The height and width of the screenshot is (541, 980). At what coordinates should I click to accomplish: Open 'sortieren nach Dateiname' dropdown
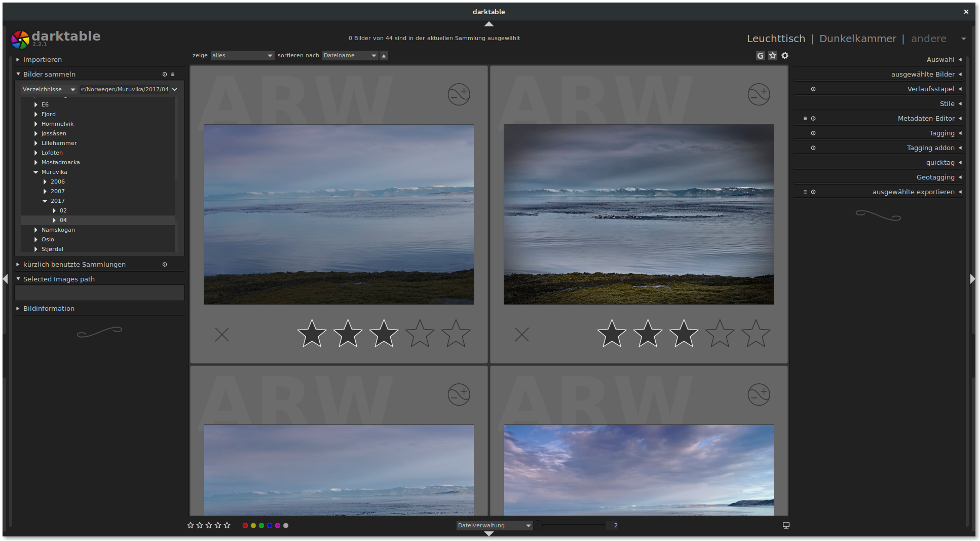click(x=350, y=56)
